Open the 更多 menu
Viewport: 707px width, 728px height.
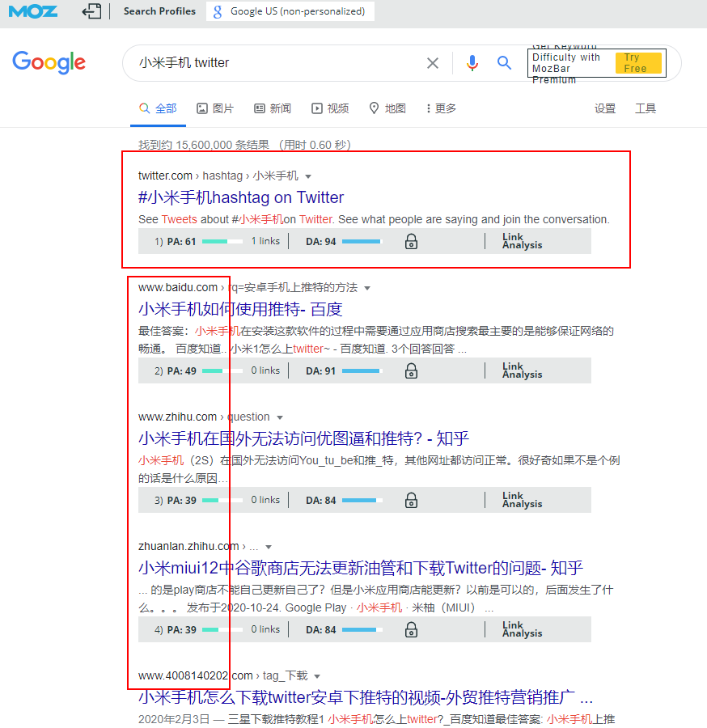(441, 108)
